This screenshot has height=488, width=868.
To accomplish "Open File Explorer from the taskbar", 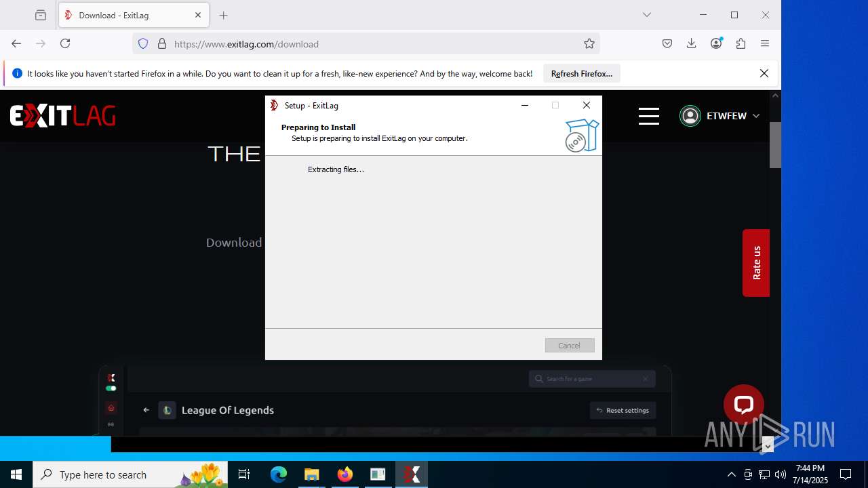I will pos(311,474).
